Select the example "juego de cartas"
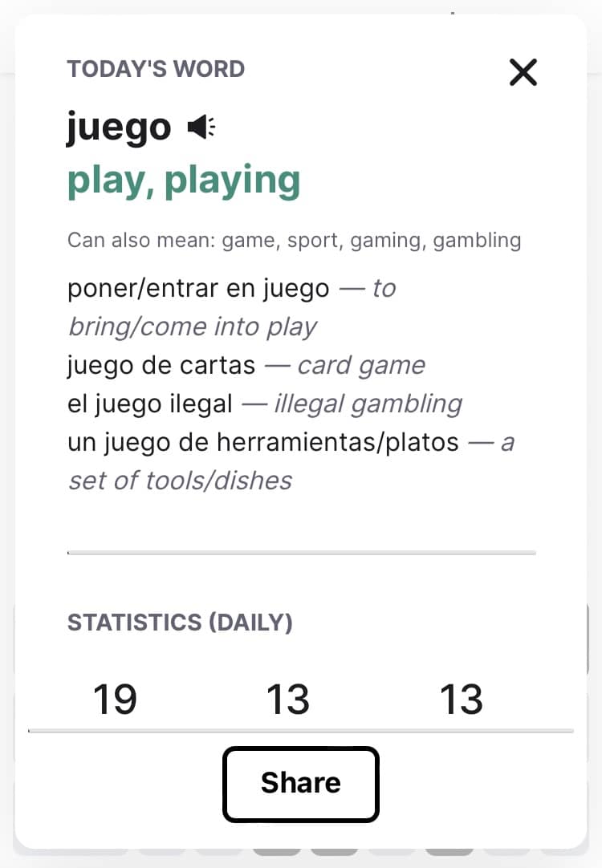The width and height of the screenshot is (602, 868). [x=161, y=366]
